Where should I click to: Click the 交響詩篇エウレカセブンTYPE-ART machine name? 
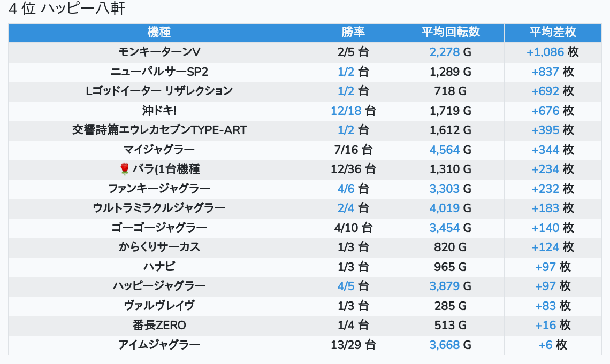pos(159,130)
